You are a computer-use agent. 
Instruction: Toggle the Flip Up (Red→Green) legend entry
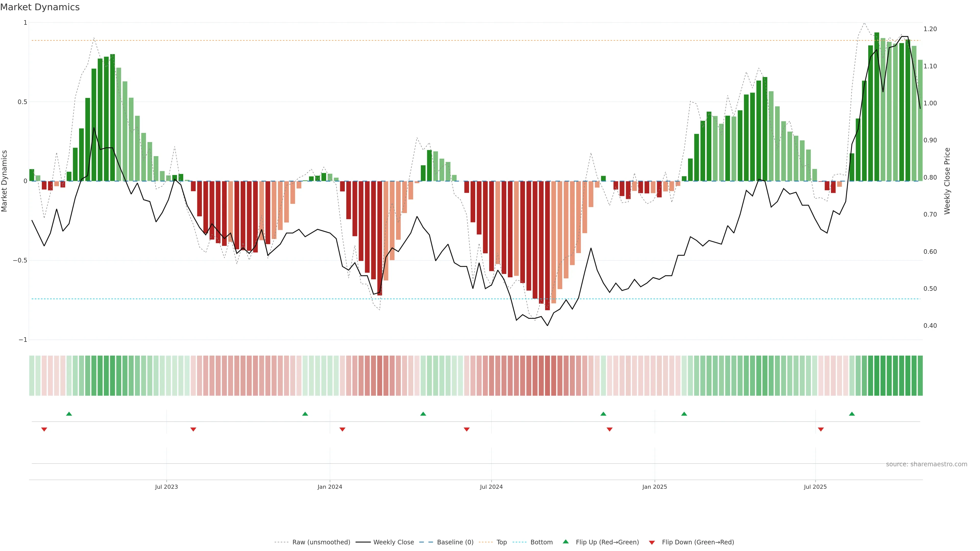coord(607,542)
